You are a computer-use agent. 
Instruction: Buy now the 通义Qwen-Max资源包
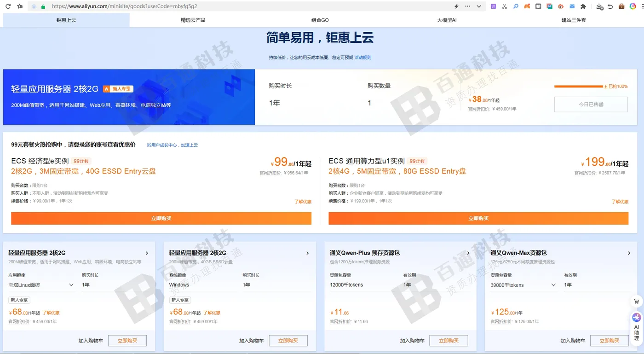pyautogui.click(x=609, y=341)
